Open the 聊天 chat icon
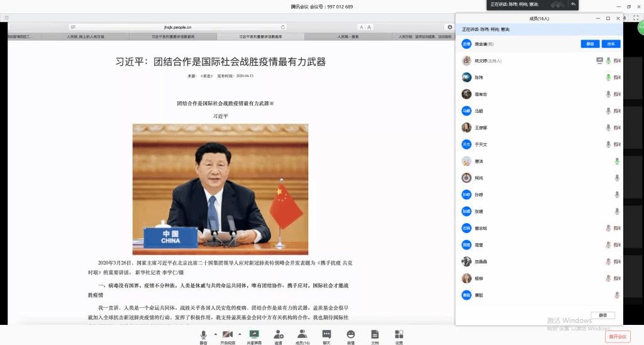644x345 pixels. (x=326, y=334)
